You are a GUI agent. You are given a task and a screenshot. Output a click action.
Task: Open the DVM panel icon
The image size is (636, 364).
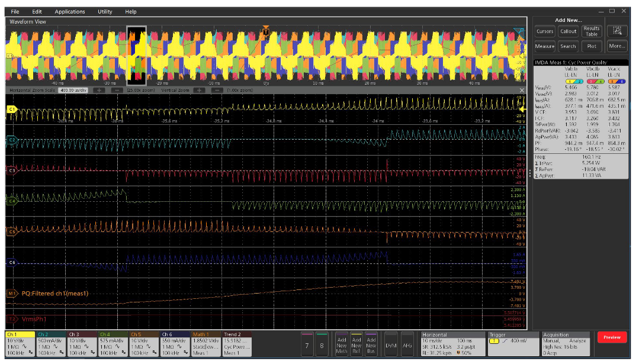pyautogui.click(x=391, y=343)
